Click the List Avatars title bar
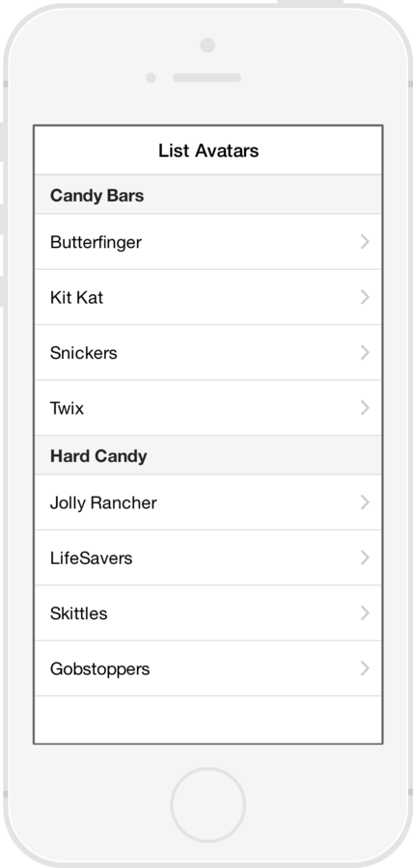413x868 pixels. coord(208,150)
